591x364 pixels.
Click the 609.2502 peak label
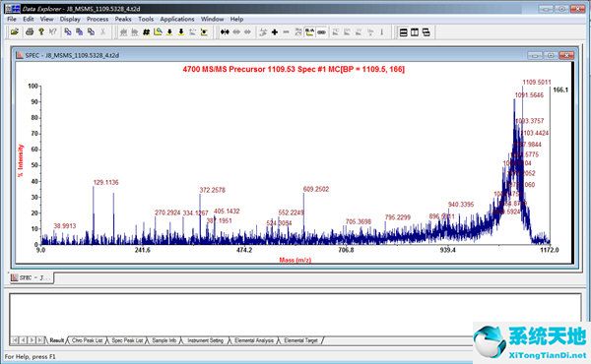tap(316, 189)
